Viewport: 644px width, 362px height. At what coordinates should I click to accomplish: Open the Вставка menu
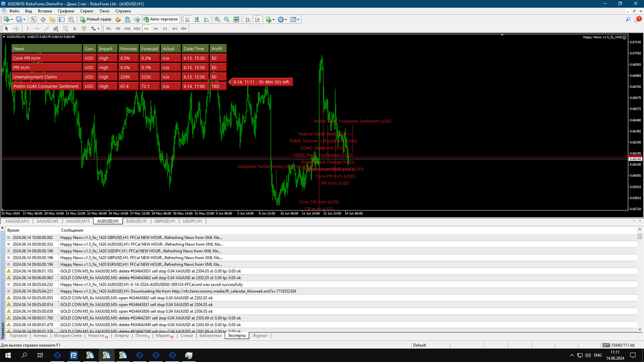click(45, 11)
